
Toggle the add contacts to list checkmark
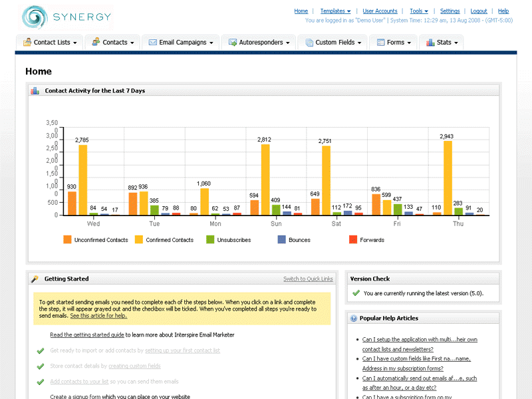click(41, 382)
